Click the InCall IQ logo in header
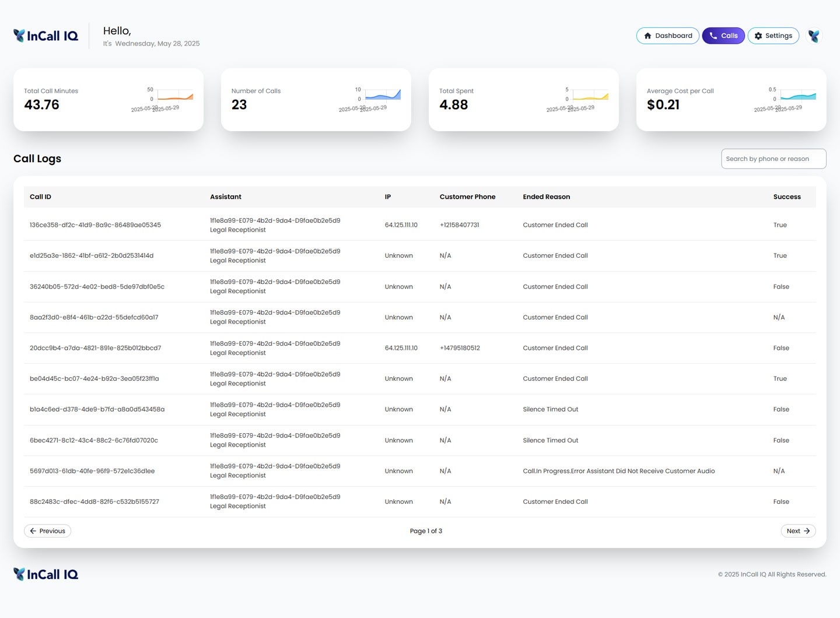 pos(45,36)
